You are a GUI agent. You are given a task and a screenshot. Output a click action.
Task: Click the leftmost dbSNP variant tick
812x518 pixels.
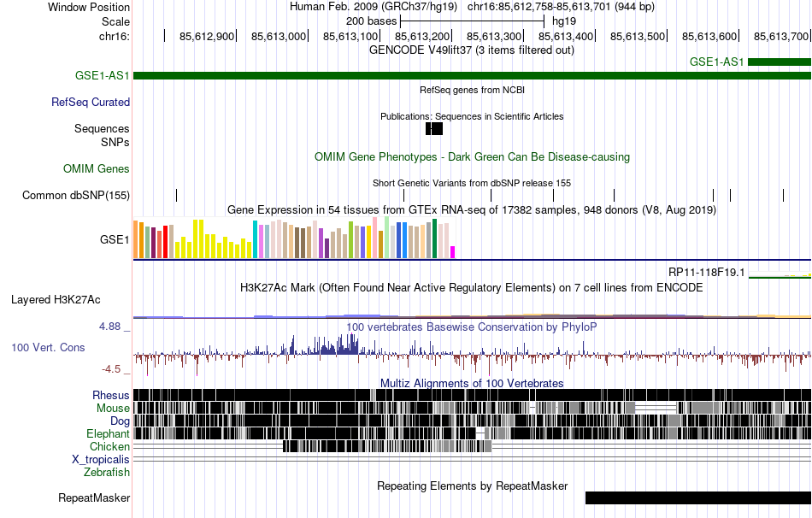click(x=177, y=195)
